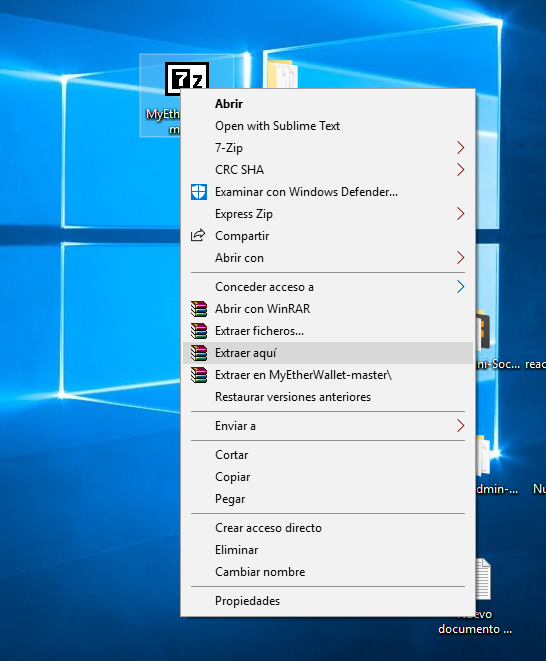Select Crear acceso directo
This screenshot has height=661, width=546.
[328, 528]
